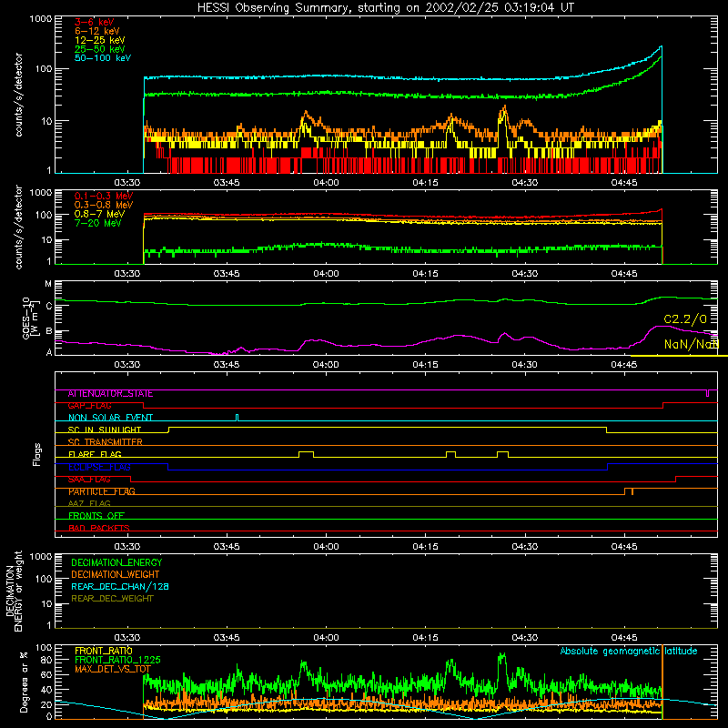The width and height of the screenshot is (728, 728).
Task: Click the NaN/NaN annotation in GOES panel
Action: pyautogui.click(x=692, y=344)
